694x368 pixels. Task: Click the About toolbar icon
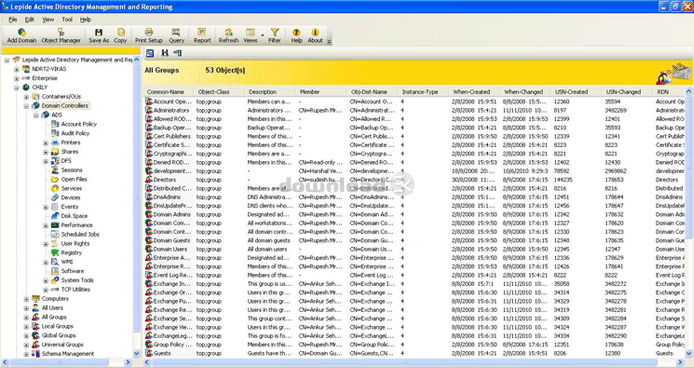315,35
